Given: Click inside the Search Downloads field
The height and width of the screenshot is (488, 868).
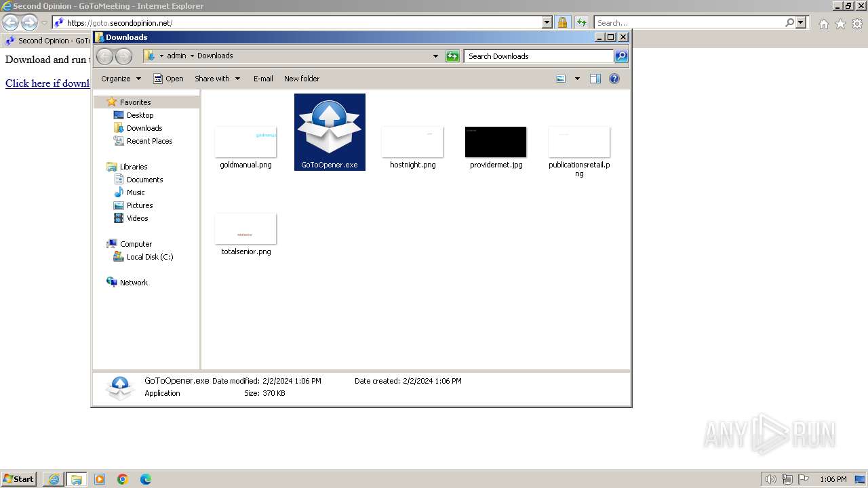Looking at the screenshot, I should pyautogui.click(x=539, y=56).
